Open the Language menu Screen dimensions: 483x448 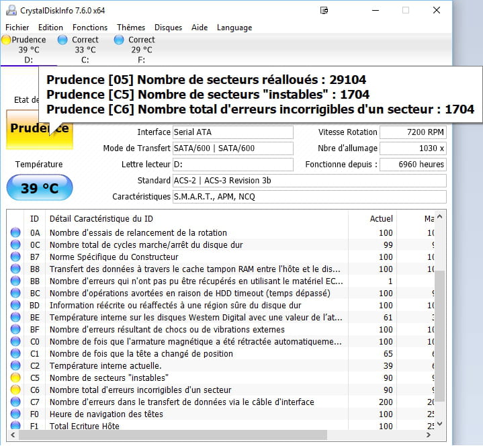(x=234, y=28)
